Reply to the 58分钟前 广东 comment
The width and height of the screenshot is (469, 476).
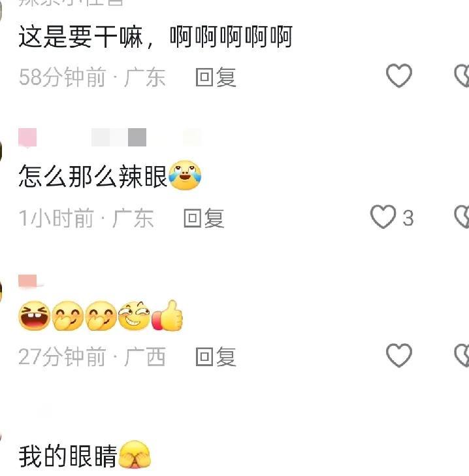tap(216, 77)
